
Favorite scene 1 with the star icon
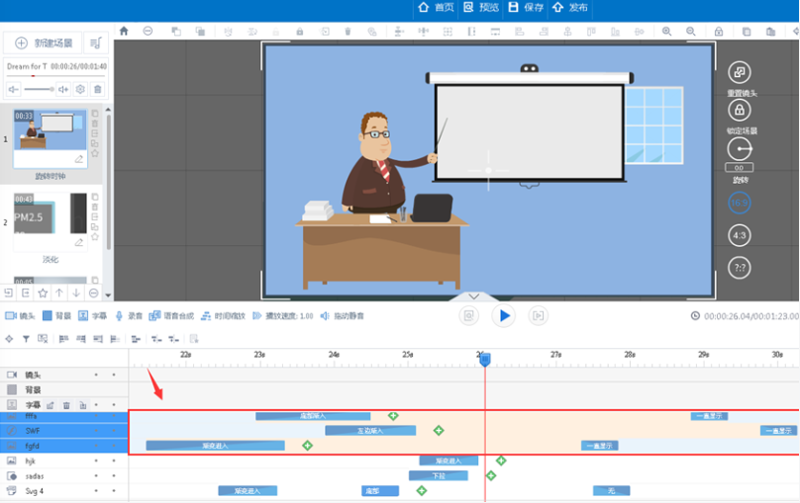(x=95, y=153)
